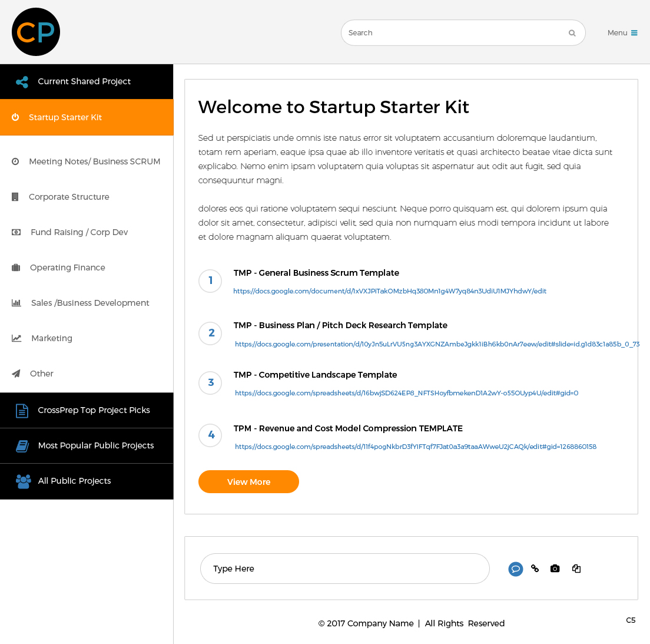Go to Corporate Structure
The width and height of the screenshot is (650, 644).
pos(87,197)
